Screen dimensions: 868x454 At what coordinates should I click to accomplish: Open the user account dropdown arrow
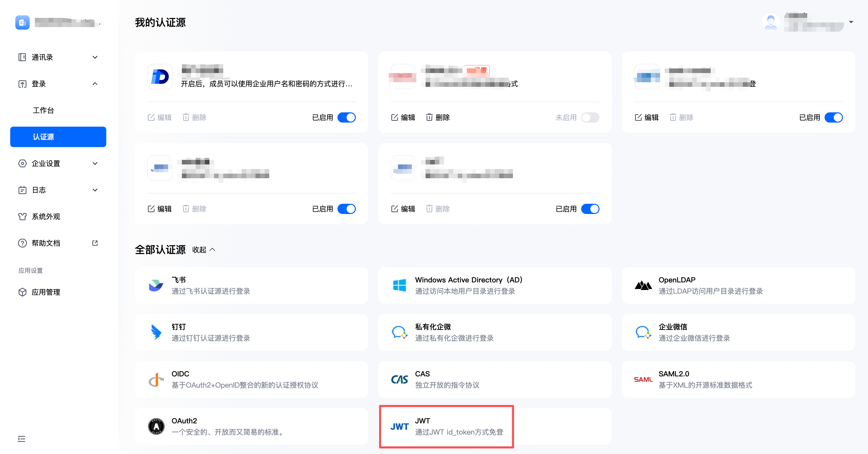pyautogui.click(x=851, y=22)
